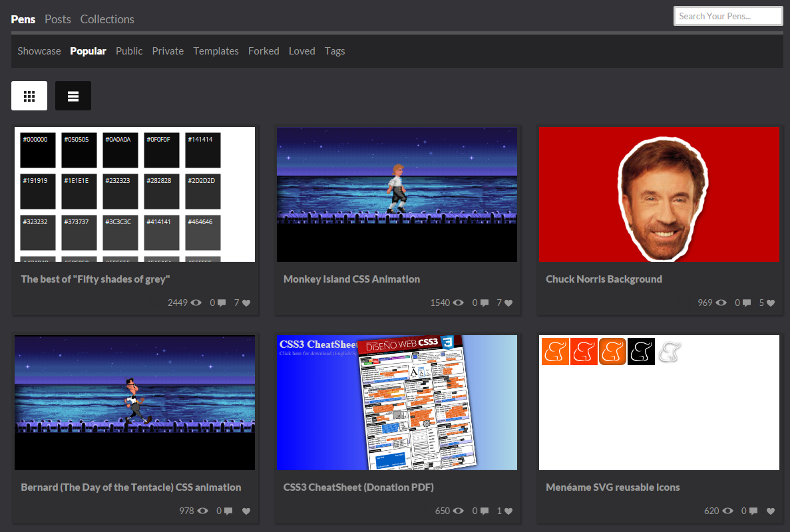The width and height of the screenshot is (790, 532).
Task: Click the heart icon on Chuck Norris pen
Action: [770, 303]
